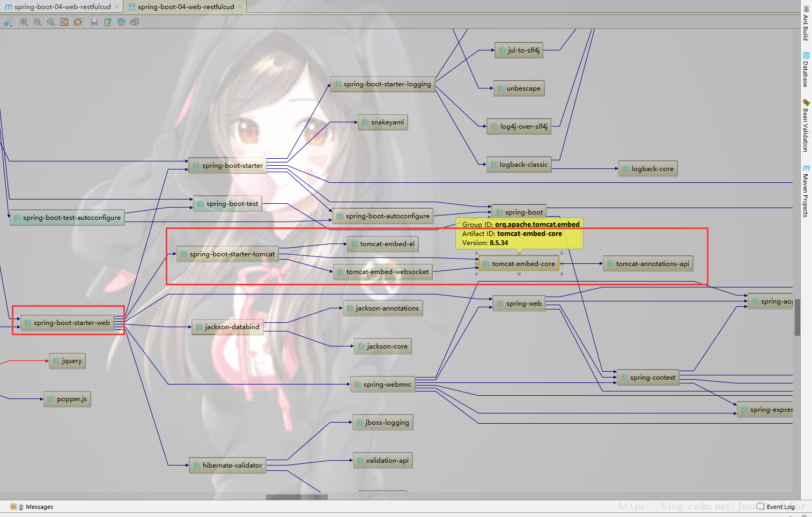Click the Apply Current Layout icon
812x517 pixels.
(78, 22)
